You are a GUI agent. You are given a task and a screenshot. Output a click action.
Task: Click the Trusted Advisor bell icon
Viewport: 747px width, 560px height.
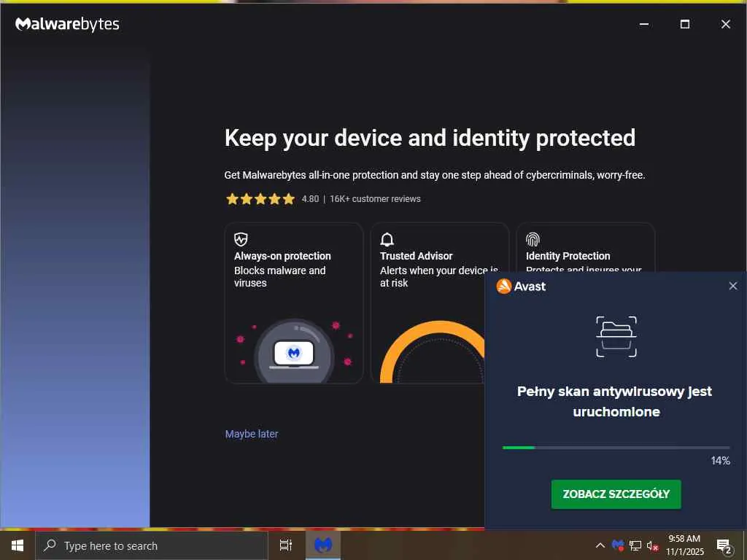coord(387,239)
